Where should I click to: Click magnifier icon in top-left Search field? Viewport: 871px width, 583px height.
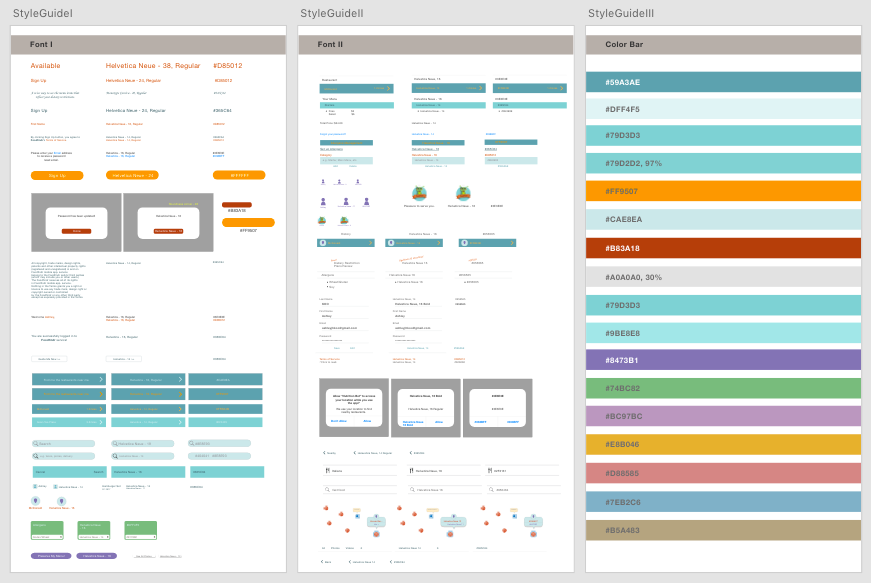click(36, 443)
